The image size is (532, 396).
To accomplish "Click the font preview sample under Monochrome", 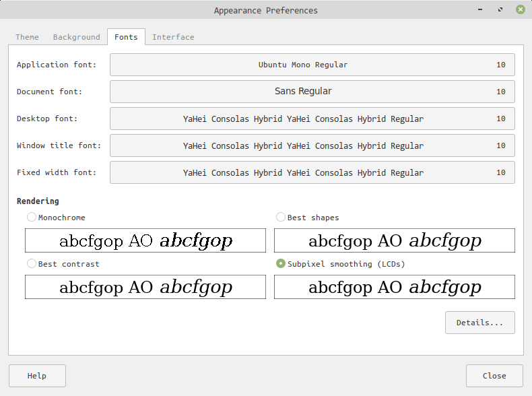I will (x=145, y=240).
